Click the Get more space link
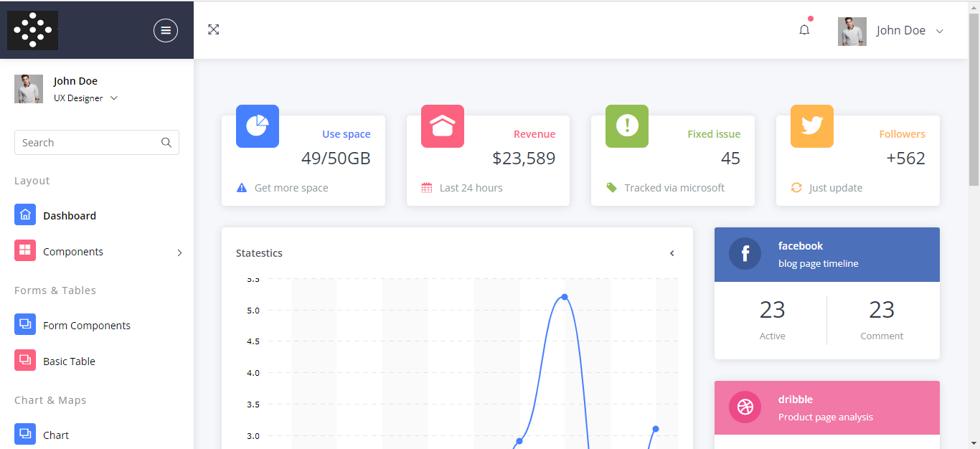The width and height of the screenshot is (980, 449). pos(291,188)
